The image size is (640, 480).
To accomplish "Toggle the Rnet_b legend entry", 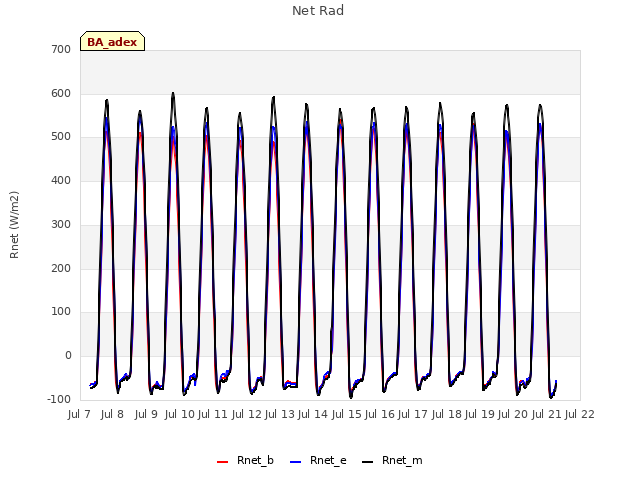I will (x=245, y=461).
